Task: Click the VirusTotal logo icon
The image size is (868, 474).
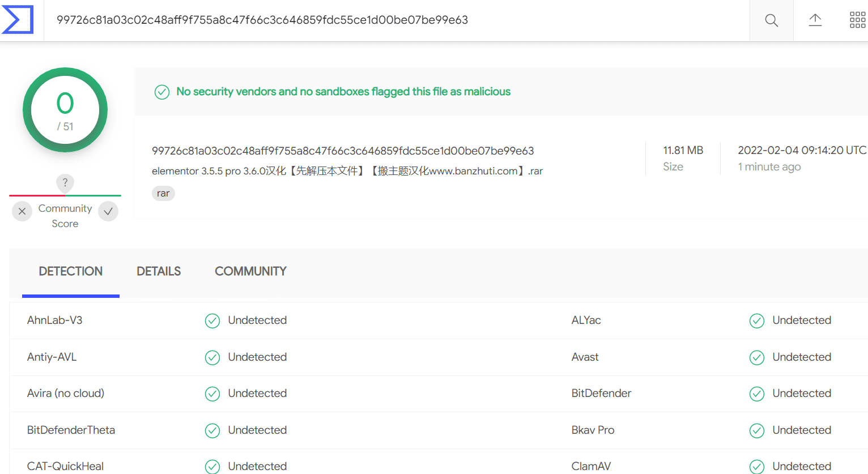Action: (18, 20)
